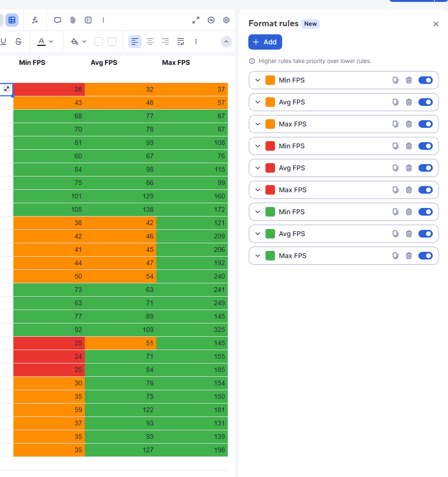448x477 pixels.
Task: Open the activity log icon
Action: [211, 20]
